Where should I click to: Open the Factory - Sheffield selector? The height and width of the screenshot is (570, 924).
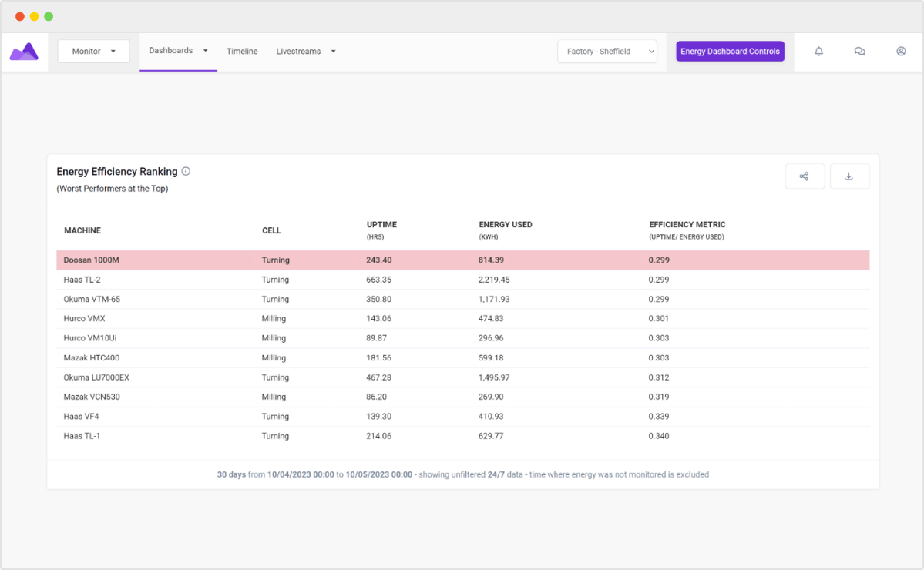click(606, 51)
